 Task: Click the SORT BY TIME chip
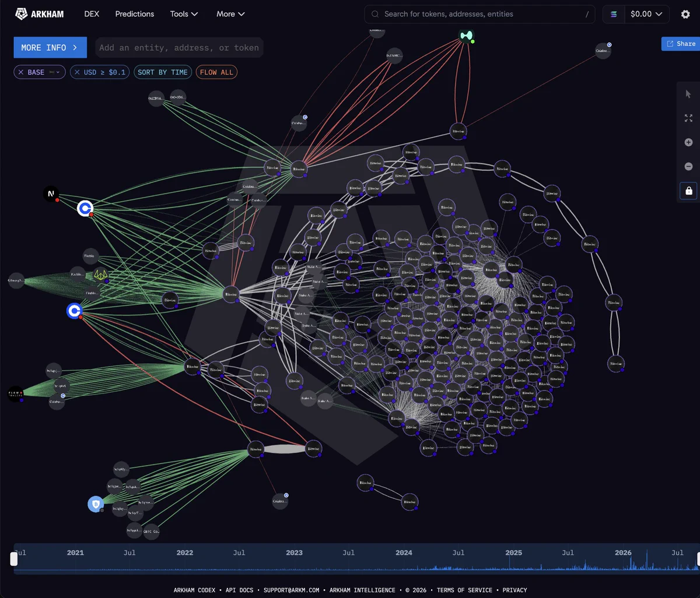click(163, 72)
